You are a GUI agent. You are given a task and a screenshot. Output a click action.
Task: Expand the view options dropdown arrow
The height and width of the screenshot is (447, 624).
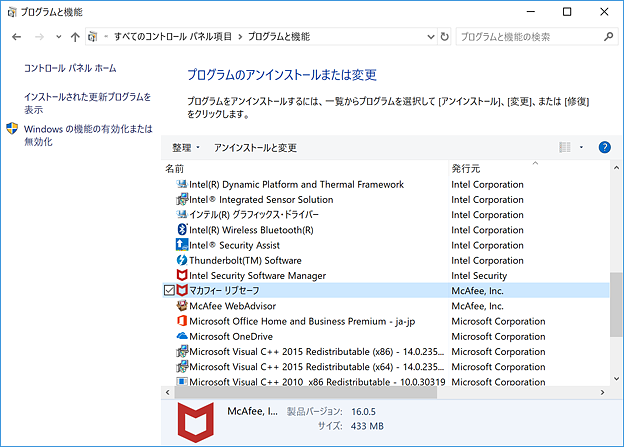581,147
